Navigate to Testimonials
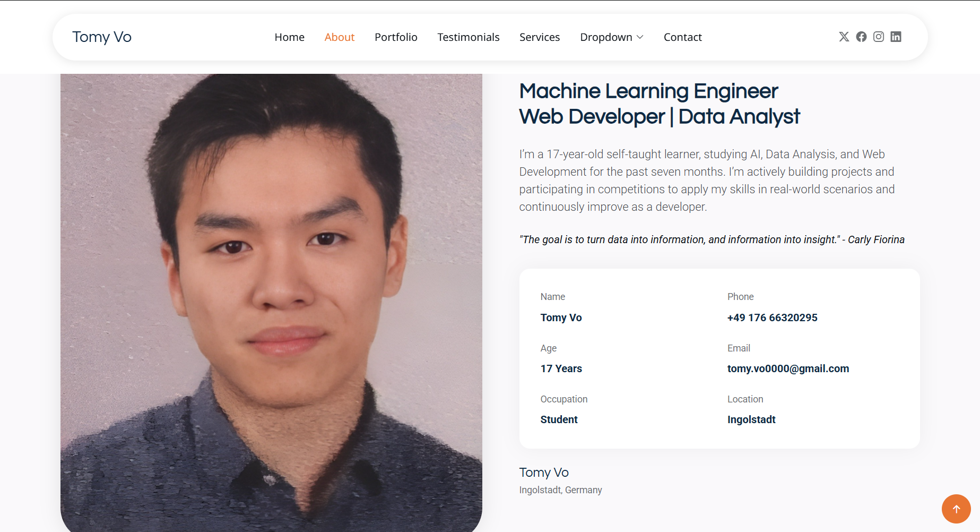Image resolution: width=980 pixels, height=532 pixels. click(468, 37)
